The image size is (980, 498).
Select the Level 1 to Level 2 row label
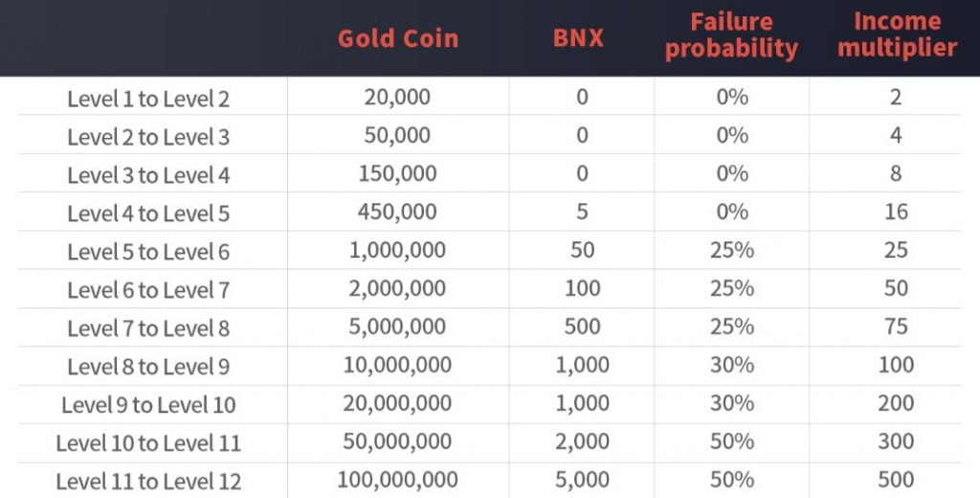click(x=148, y=99)
